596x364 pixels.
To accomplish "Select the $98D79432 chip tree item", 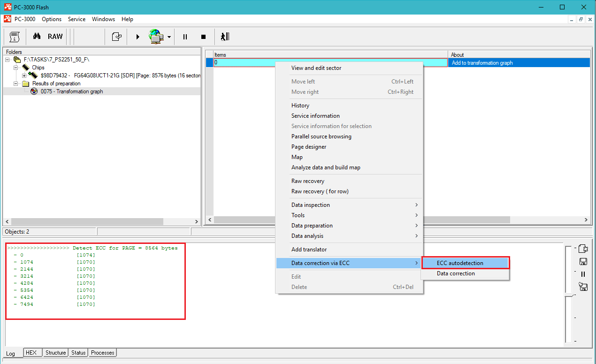I will pyautogui.click(x=121, y=76).
